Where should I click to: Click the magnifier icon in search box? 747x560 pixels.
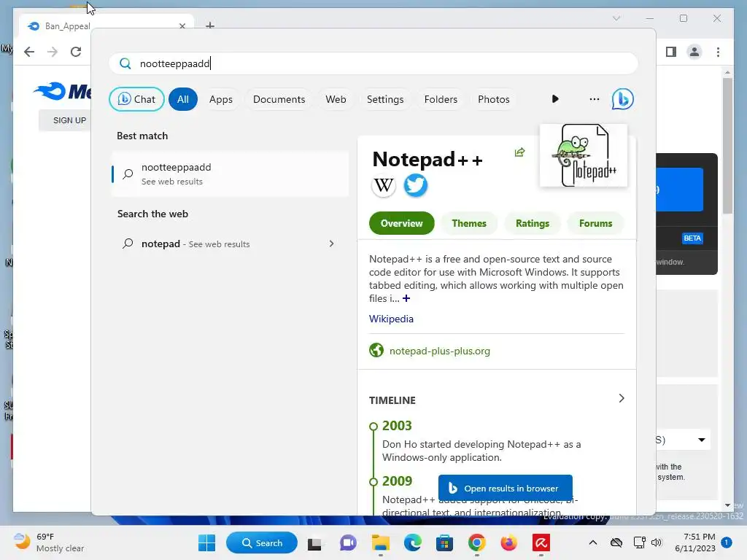(125, 63)
